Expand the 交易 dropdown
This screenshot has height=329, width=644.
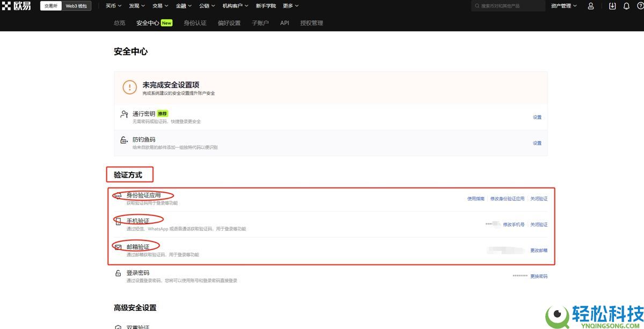pyautogui.click(x=159, y=6)
